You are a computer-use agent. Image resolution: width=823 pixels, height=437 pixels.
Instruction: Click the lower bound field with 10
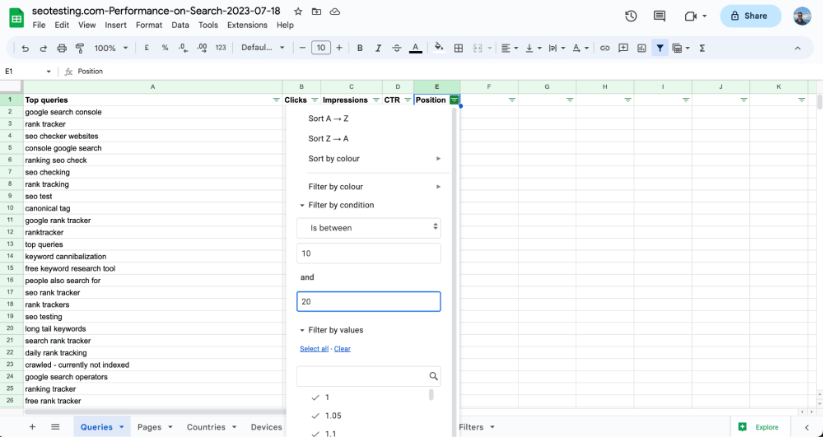pyautogui.click(x=368, y=253)
